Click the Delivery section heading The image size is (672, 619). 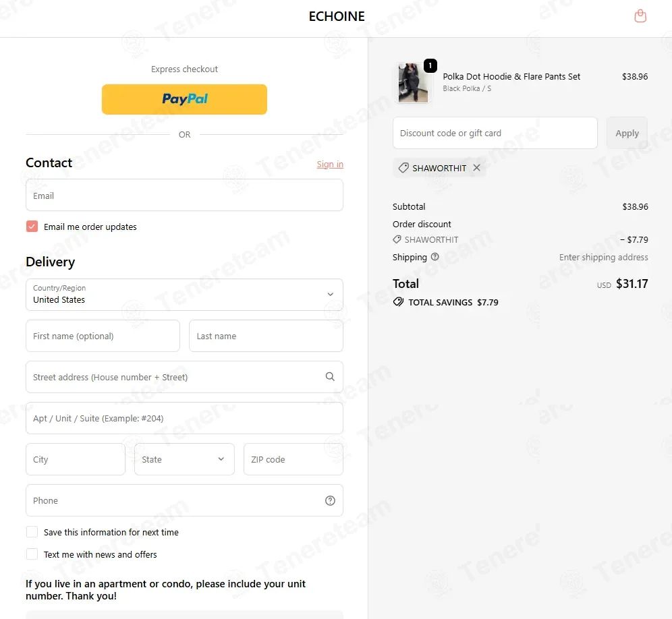(50, 262)
